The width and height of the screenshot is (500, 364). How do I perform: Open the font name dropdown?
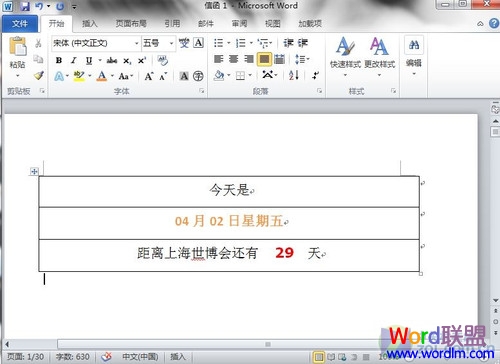[136, 43]
